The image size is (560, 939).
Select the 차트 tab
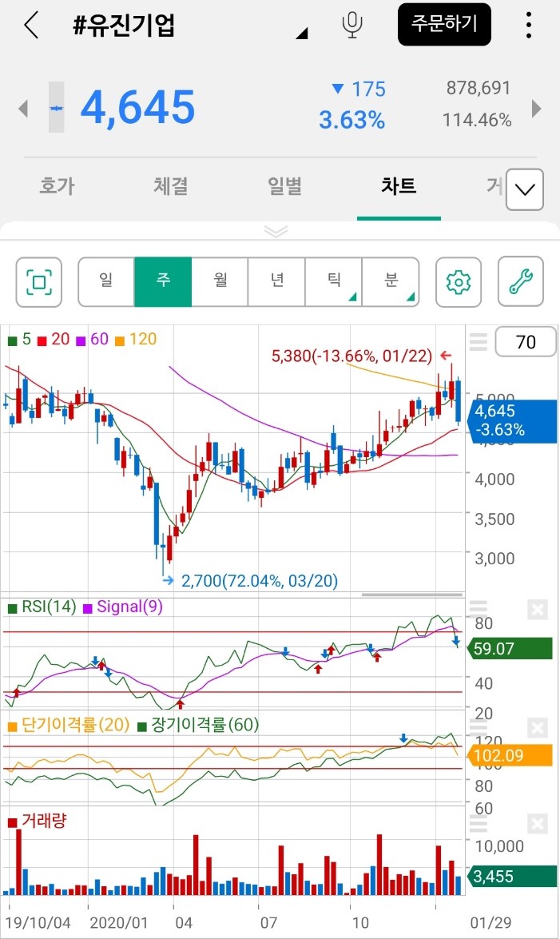(399, 185)
